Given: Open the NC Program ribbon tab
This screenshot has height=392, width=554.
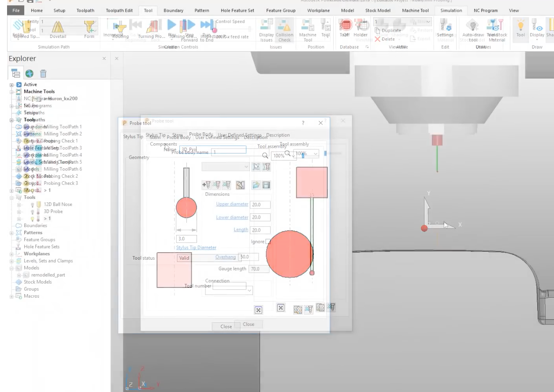Looking at the screenshot, I should coord(485,10).
